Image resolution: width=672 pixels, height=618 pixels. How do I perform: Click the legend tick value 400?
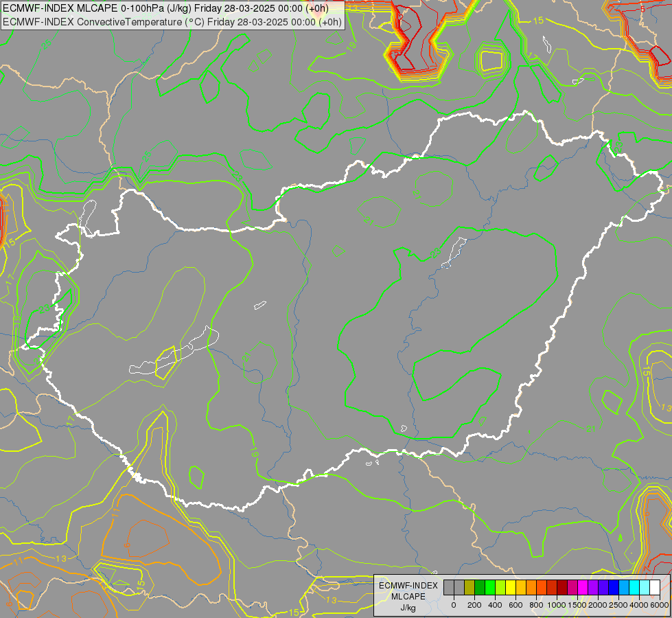pos(495,605)
